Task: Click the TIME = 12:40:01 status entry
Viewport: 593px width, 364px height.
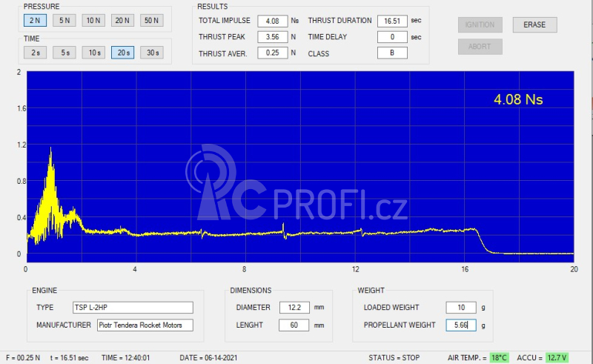Action: (125, 357)
